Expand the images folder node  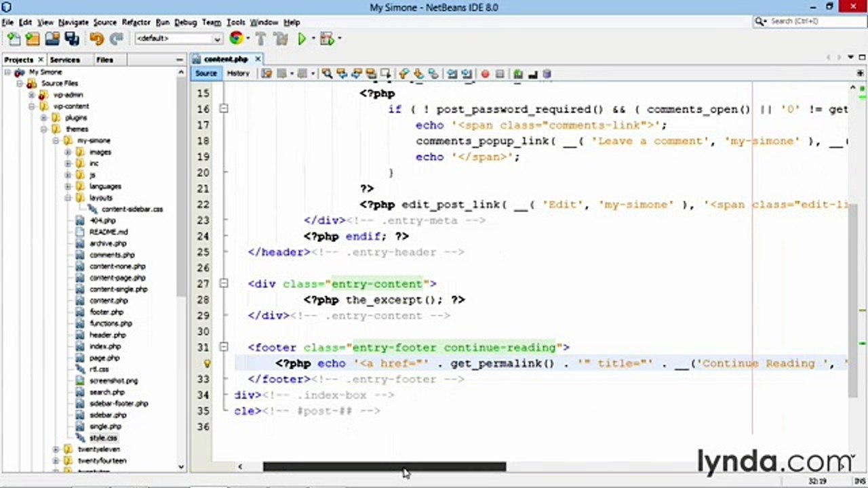[x=68, y=152]
